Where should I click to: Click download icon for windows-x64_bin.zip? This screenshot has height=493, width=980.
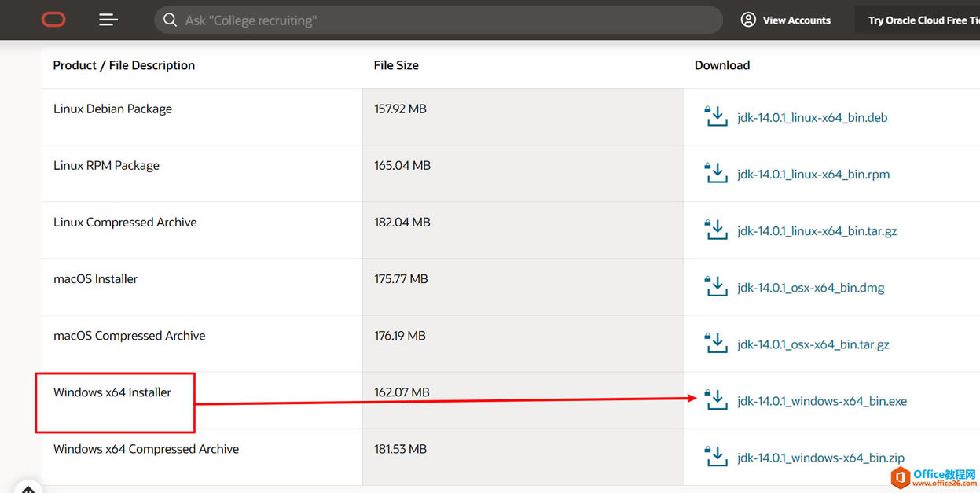pyautogui.click(x=716, y=456)
